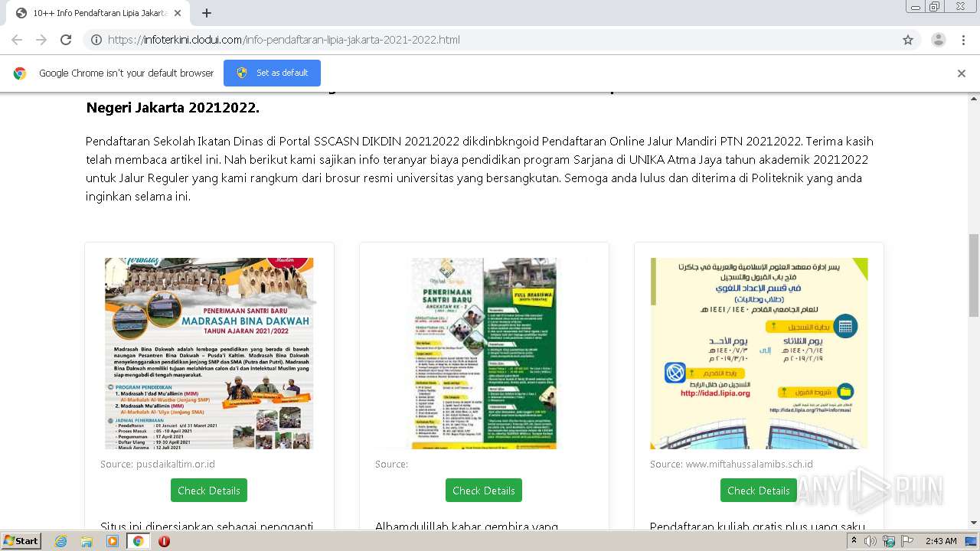Set Chrome as default browser
980x551 pixels.
tap(272, 73)
